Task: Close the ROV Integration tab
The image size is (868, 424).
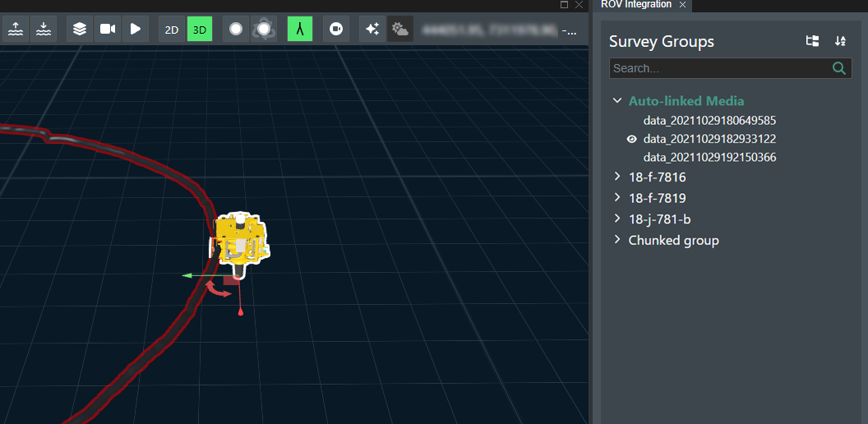Action: [x=682, y=4]
